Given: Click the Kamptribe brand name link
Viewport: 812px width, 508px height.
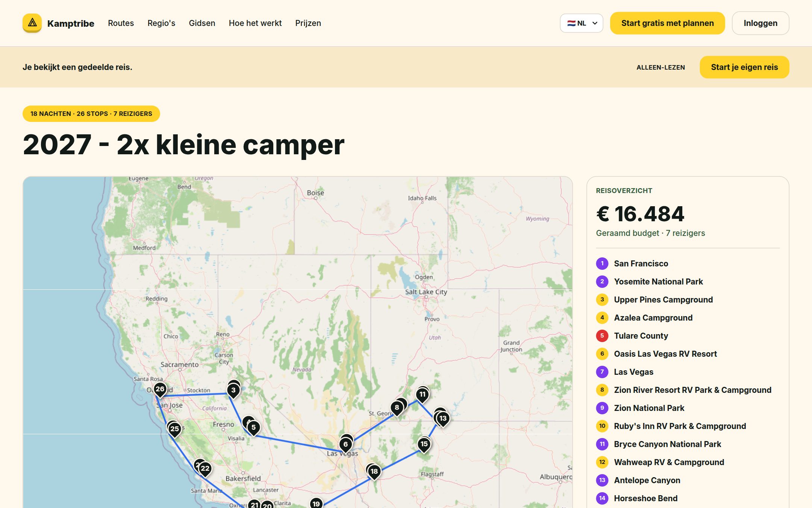Looking at the screenshot, I should point(71,23).
